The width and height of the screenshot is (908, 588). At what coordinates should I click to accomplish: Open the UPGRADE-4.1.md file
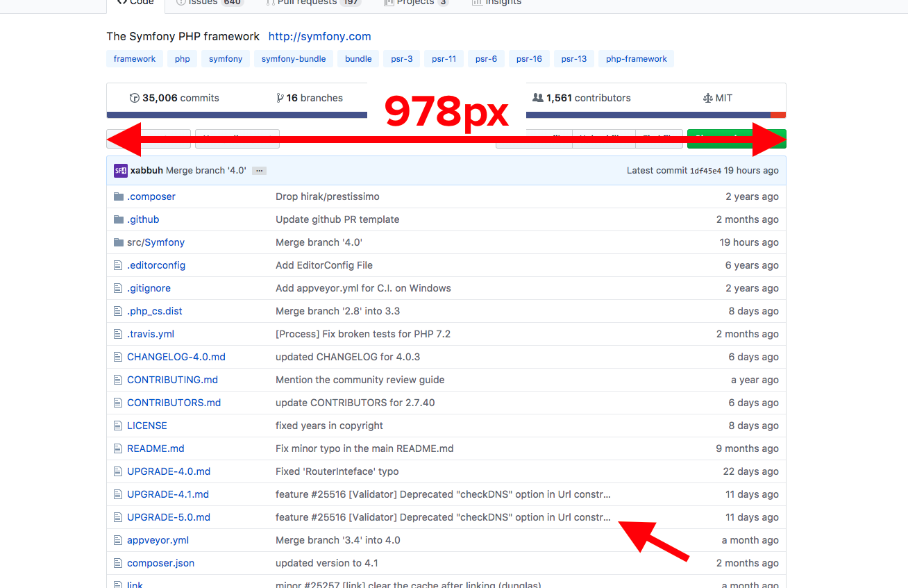click(168, 494)
